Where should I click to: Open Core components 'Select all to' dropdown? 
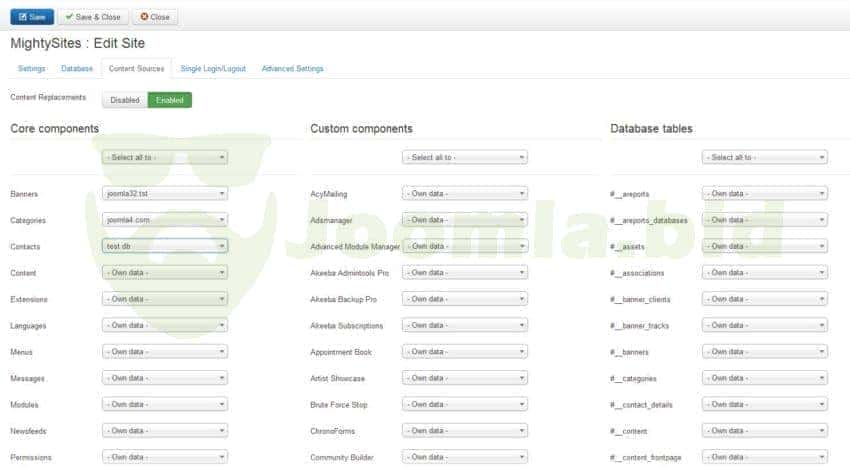click(x=165, y=157)
